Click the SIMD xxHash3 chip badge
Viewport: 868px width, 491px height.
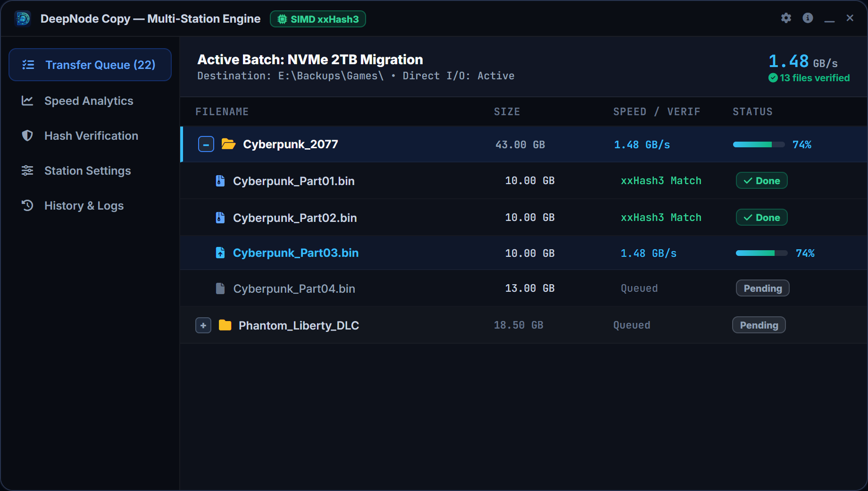318,19
